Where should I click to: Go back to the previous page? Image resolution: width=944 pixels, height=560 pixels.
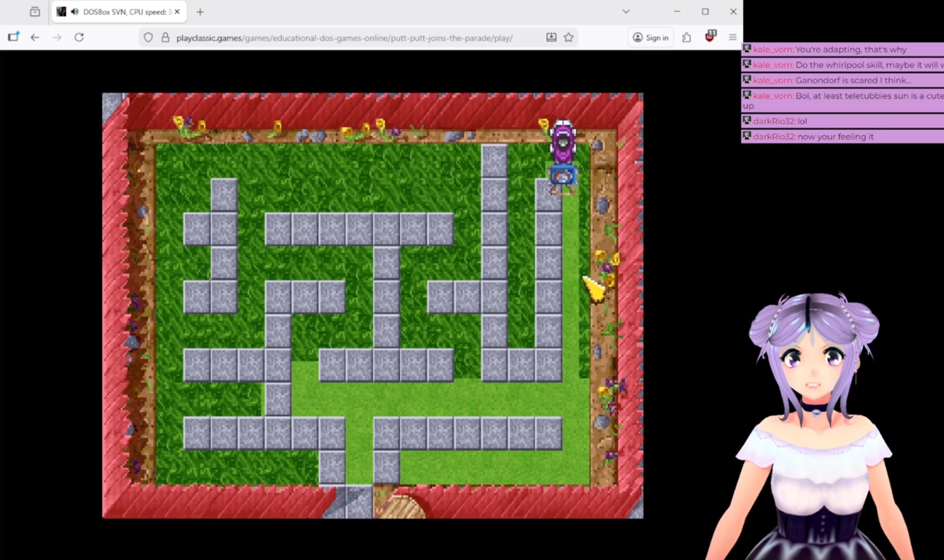coord(35,37)
